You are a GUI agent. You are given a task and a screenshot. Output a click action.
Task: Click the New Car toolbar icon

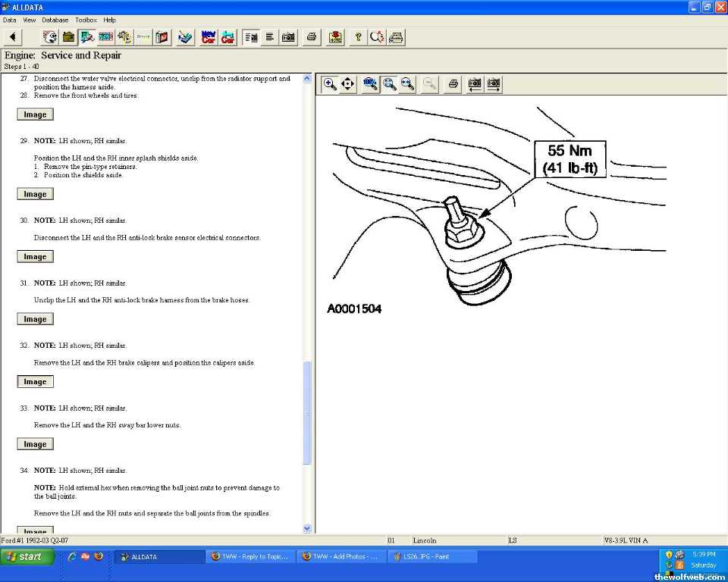click(209, 37)
